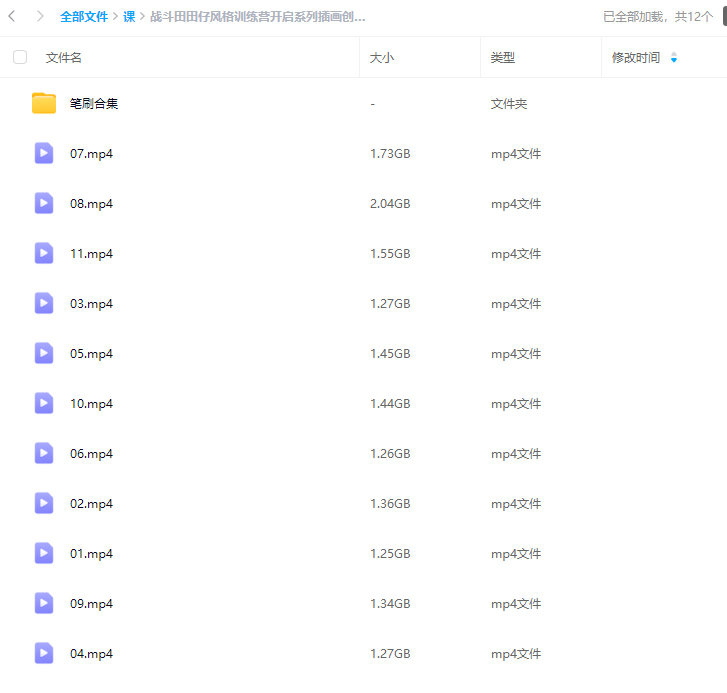Viewport: 727px width, 693px height.
Task: Open file 10.mp4
Action: coord(91,404)
